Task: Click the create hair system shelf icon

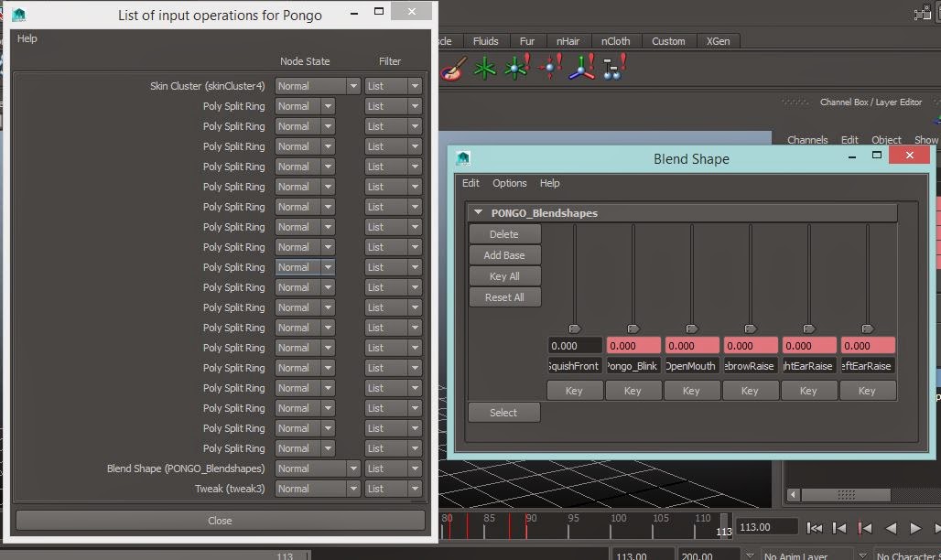Action: coord(484,68)
